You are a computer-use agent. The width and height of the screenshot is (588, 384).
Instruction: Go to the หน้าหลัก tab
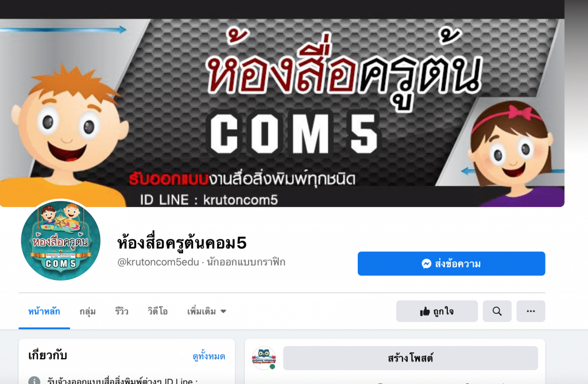point(44,311)
